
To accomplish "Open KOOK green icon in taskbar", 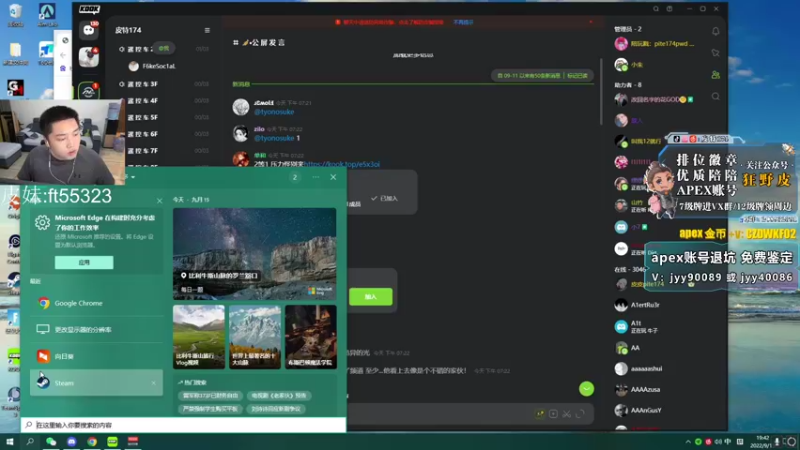I will [x=112, y=441].
